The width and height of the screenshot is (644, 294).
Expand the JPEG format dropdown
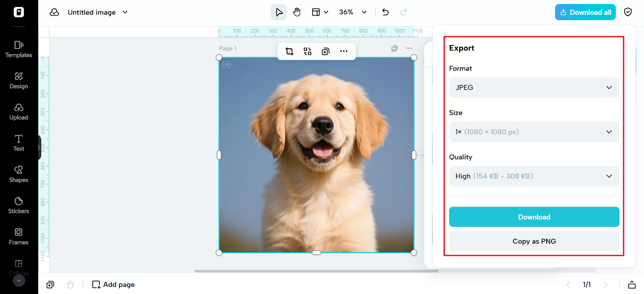point(534,87)
